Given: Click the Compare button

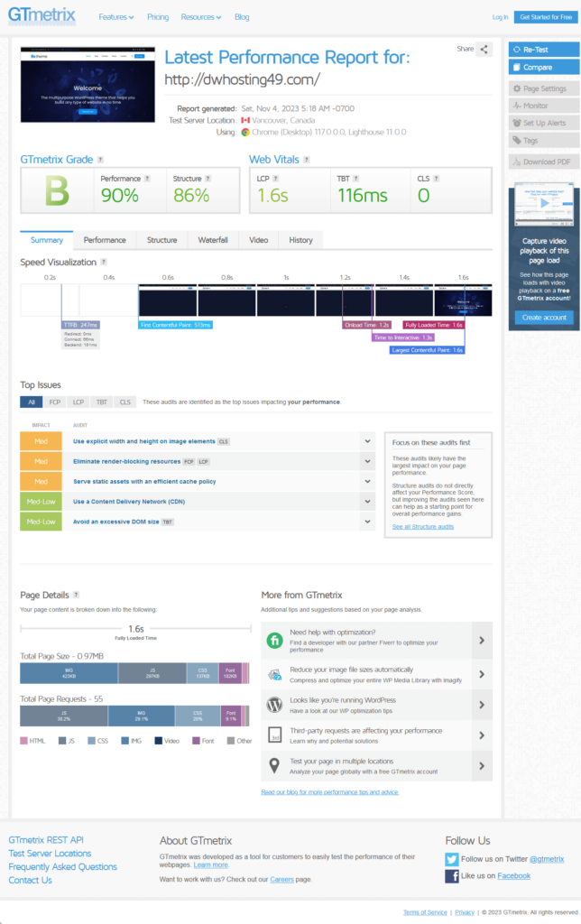Looking at the screenshot, I should [x=544, y=67].
